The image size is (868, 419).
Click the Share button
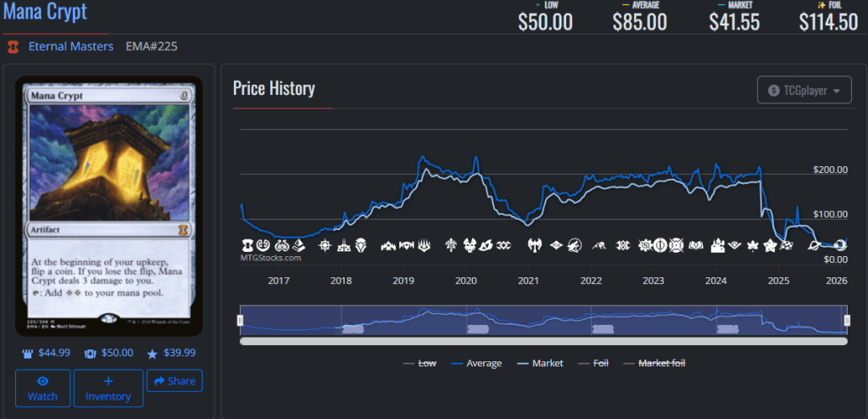click(174, 382)
